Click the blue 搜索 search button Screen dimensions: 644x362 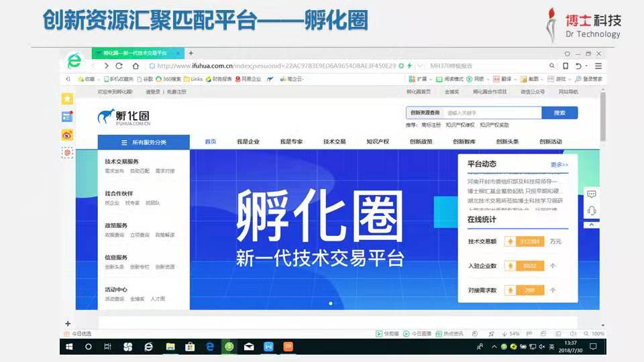(559, 113)
